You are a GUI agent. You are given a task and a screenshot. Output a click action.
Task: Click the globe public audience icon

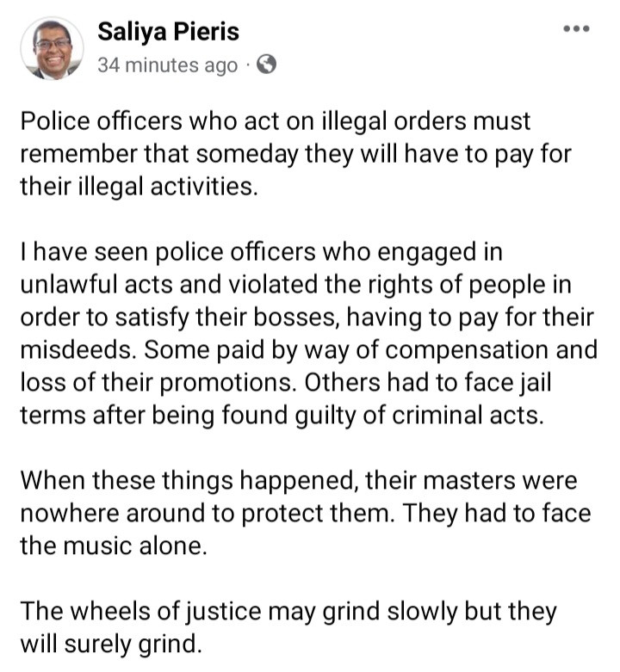pos(266,65)
